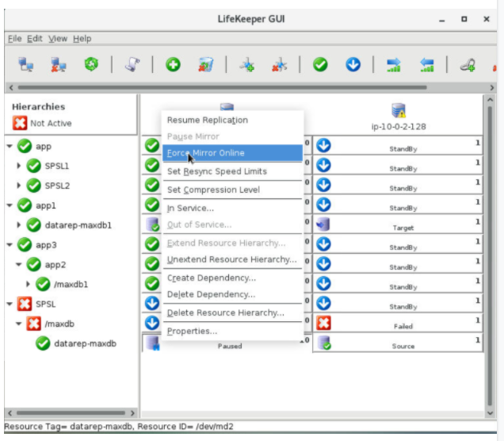
Task: Click the red X icon beside /maxdb
Action: [34, 324]
